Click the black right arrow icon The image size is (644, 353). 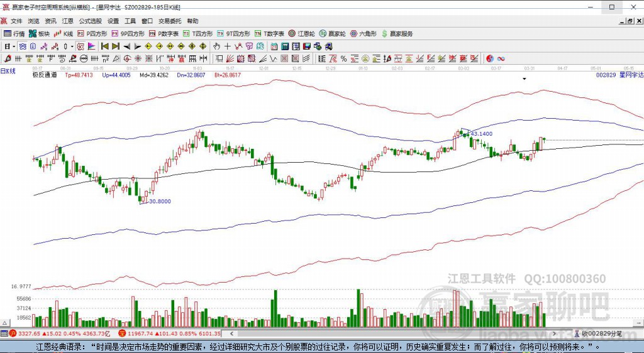pyautogui.click(x=137, y=46)
